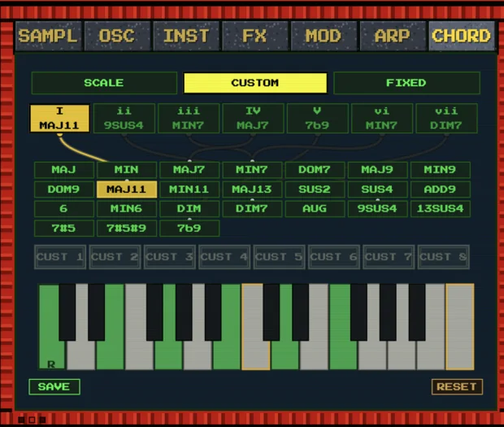Image resolution: width=504 pixels, height=427 pixels.
Task: Choose the MIN6 chord type
Action: (x=127, y=209)
